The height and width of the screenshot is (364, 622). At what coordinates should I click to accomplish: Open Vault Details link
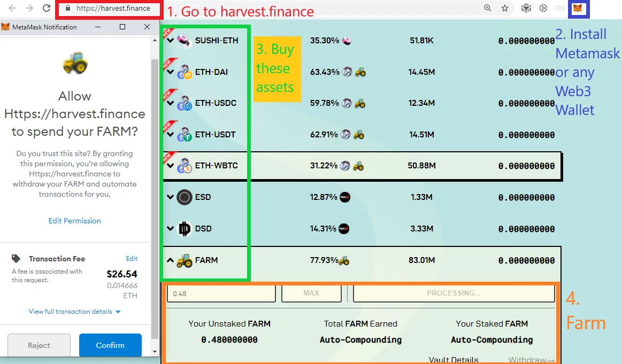(x=454, y=360)
